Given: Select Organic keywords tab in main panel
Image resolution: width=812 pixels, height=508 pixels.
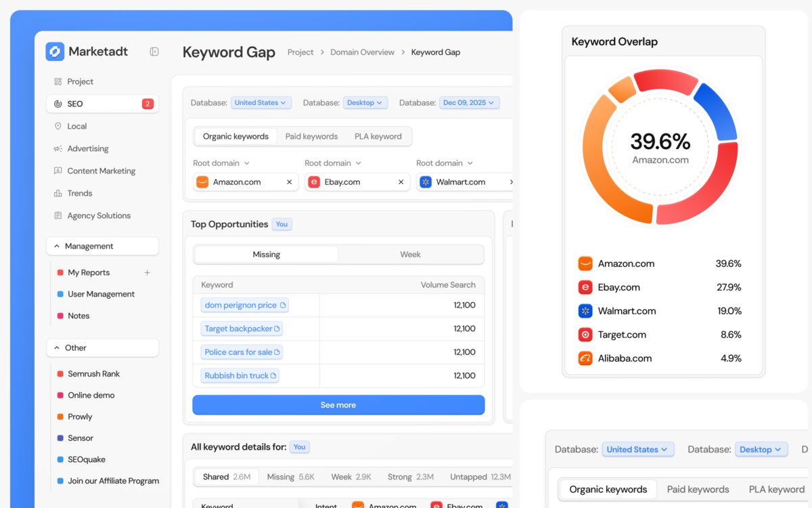Looking at the screenshot, I should [235, 136].
